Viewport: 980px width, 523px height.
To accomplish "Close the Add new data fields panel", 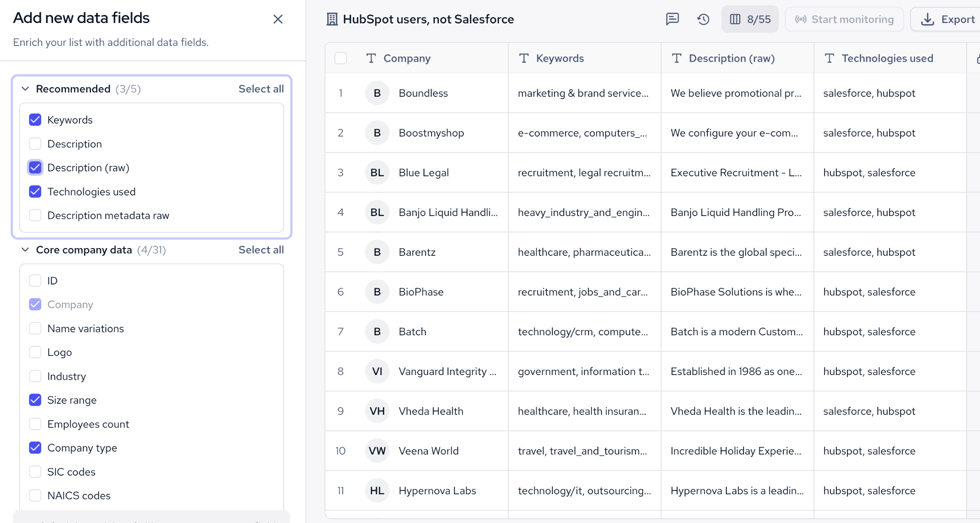I will pyautogui.click(x=278, y=19).
